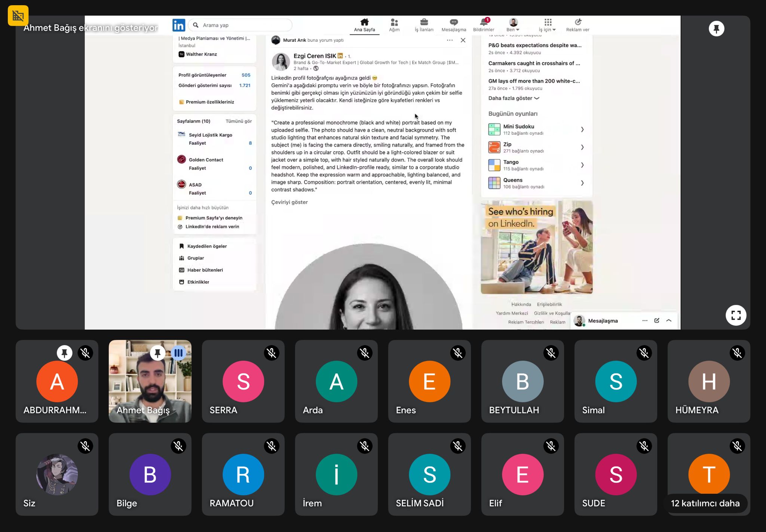
Task: Click Çeviriyi göster link under post
Action: 289,202
